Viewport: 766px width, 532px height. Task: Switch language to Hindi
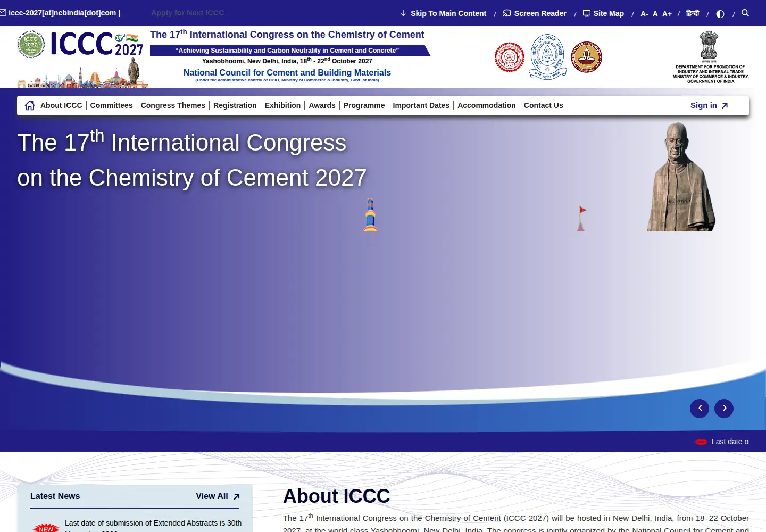point(693,13)
